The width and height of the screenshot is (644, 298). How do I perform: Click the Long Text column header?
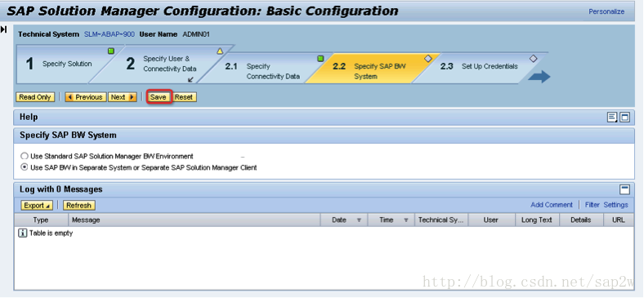click(x=537, y=220)
